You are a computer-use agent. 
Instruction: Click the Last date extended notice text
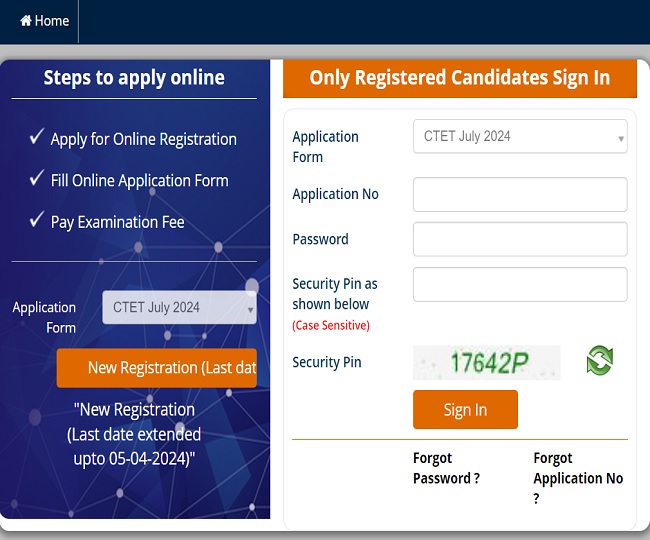(134, 434)
